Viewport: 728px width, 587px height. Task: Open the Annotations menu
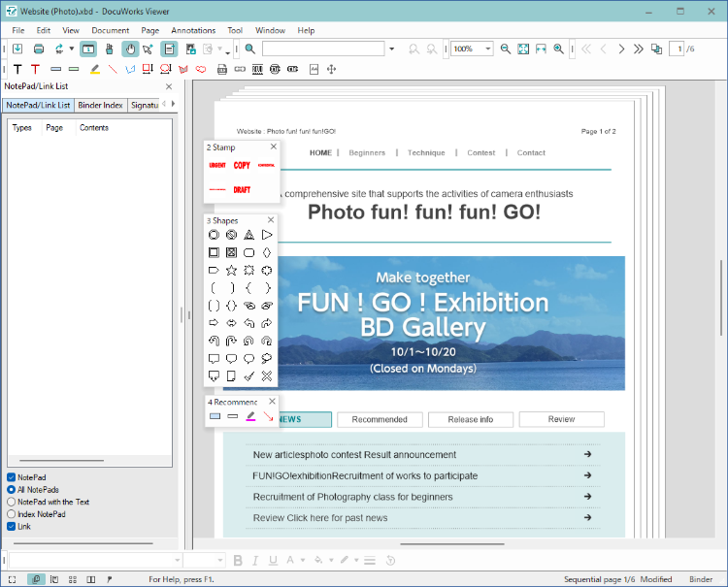tap(193, 30)
